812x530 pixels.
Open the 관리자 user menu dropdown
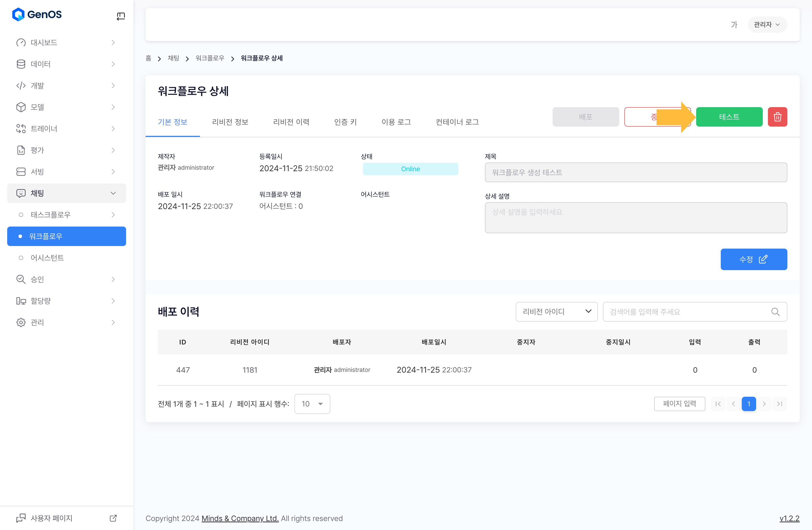[767, 25]
